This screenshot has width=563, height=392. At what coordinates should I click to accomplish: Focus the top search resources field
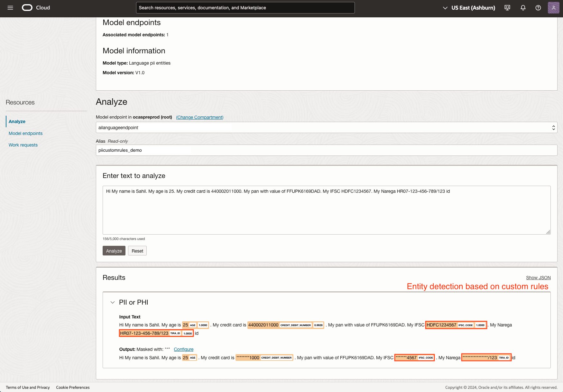[x=245, y=8]
